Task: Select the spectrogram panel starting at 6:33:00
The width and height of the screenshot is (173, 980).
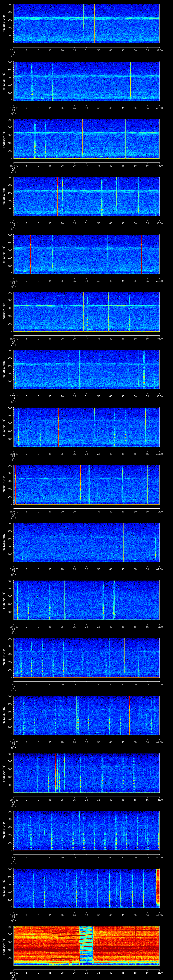Action: point(86,139)
